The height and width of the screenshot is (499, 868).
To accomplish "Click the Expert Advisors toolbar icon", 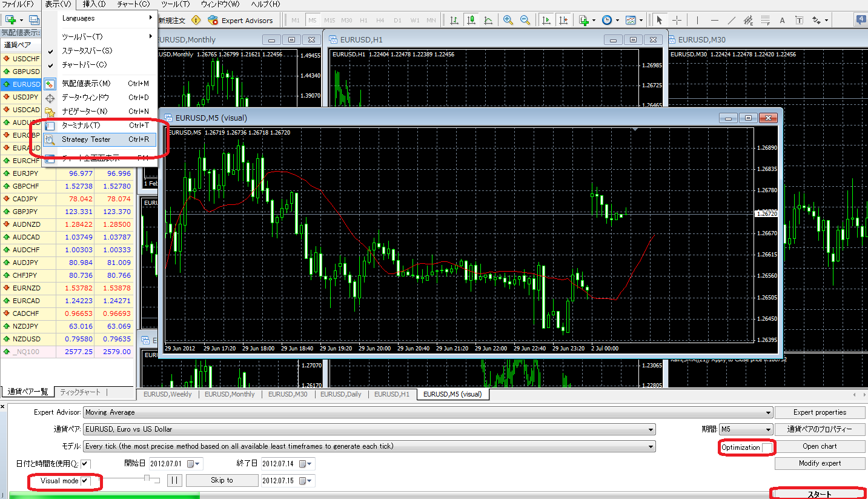I will [240, 20].
